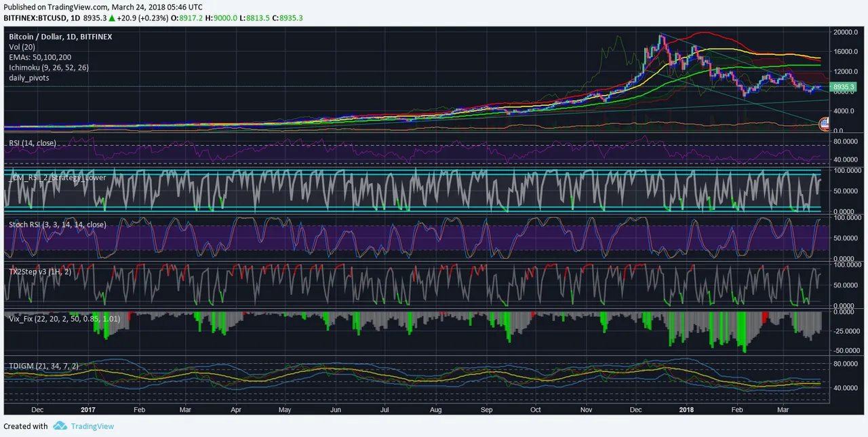Image resolution: width=868 pixels, height=437 pixels.
Task: Click the Apr label on the time axis
Action: click(235, 410)
